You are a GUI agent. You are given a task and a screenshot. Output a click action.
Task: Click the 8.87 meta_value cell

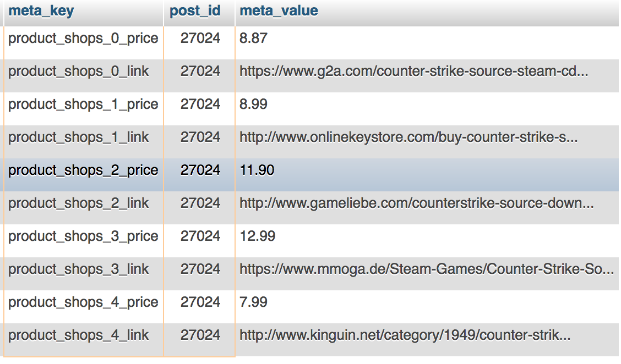click(427, 43)
